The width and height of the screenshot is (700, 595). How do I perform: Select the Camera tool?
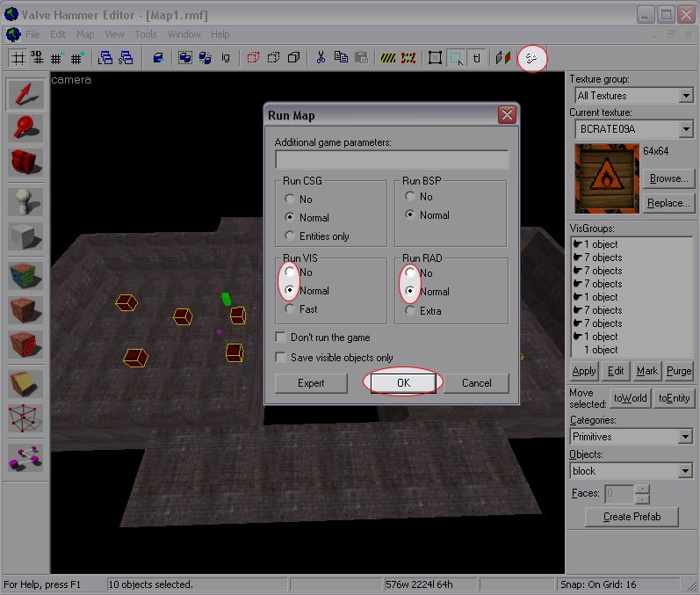tap(25, 162)
